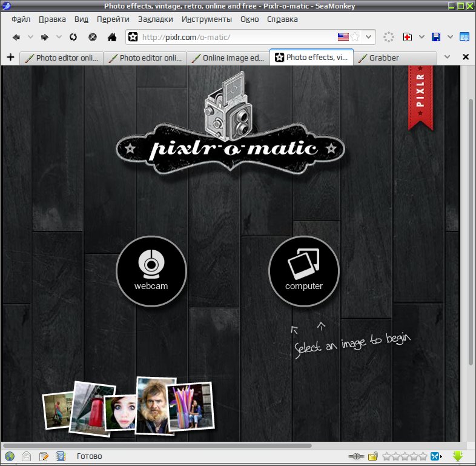The image size is (476, 466).
Task: Click the pixlr-o-matic logo banner
Action: pos(230,149)
